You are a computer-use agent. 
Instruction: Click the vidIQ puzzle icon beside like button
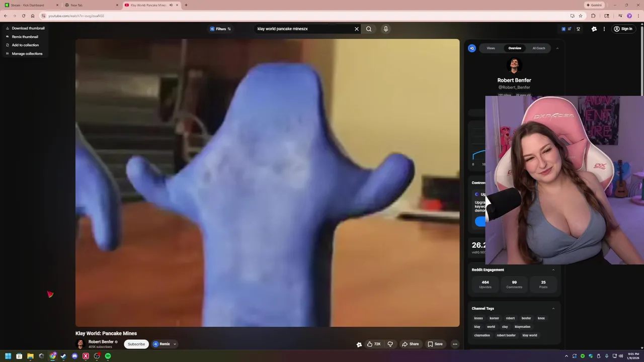(359, 344)
